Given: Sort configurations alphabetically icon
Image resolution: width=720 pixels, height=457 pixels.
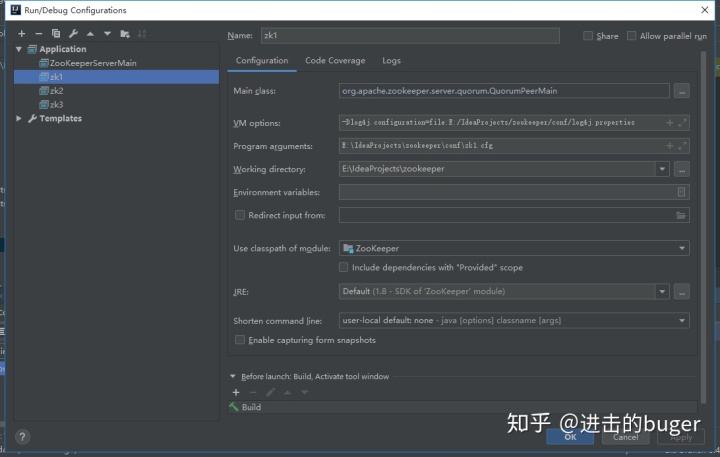Looking at the screenshot, I should click(142, 34).
